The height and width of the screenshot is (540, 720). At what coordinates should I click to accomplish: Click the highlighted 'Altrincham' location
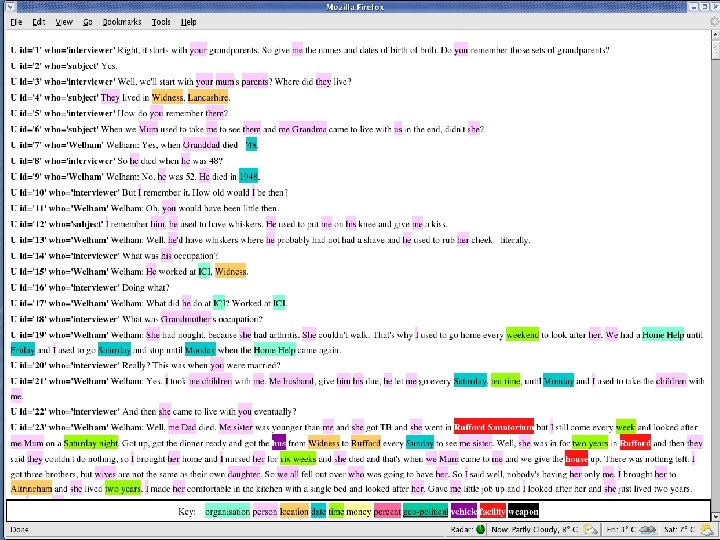coord(31,489)
